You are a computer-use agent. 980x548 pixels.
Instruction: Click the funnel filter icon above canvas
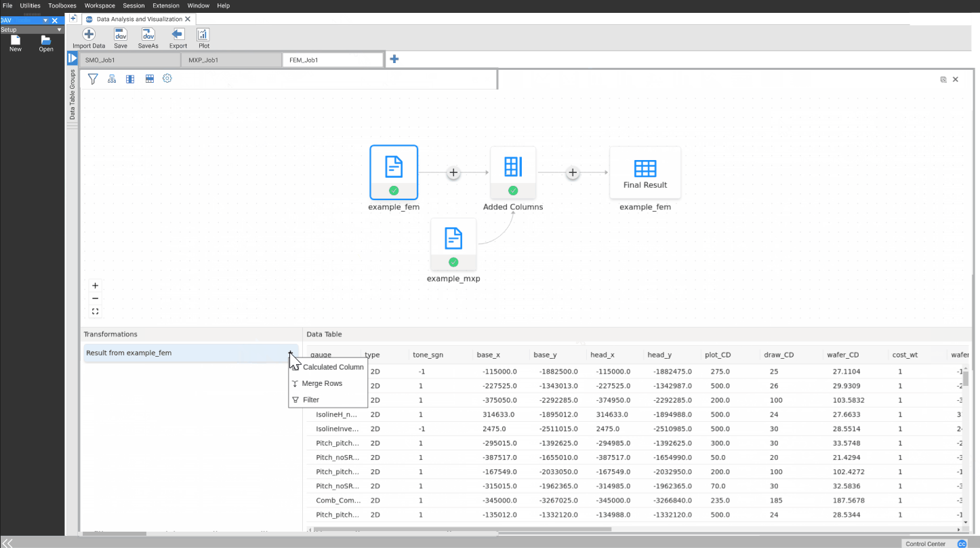click(x=93, y=79)
